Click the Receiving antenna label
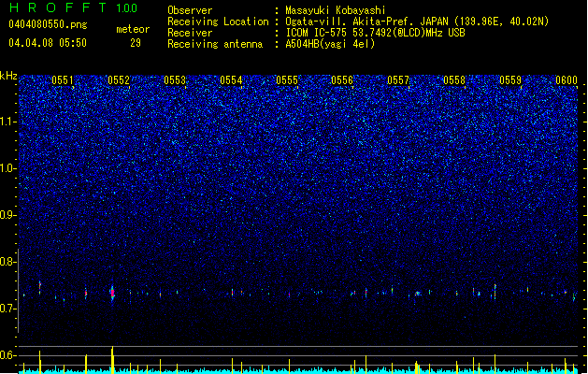Image resolution: width=588 pixels, height=374 pixels. click(x=215, y=44)
